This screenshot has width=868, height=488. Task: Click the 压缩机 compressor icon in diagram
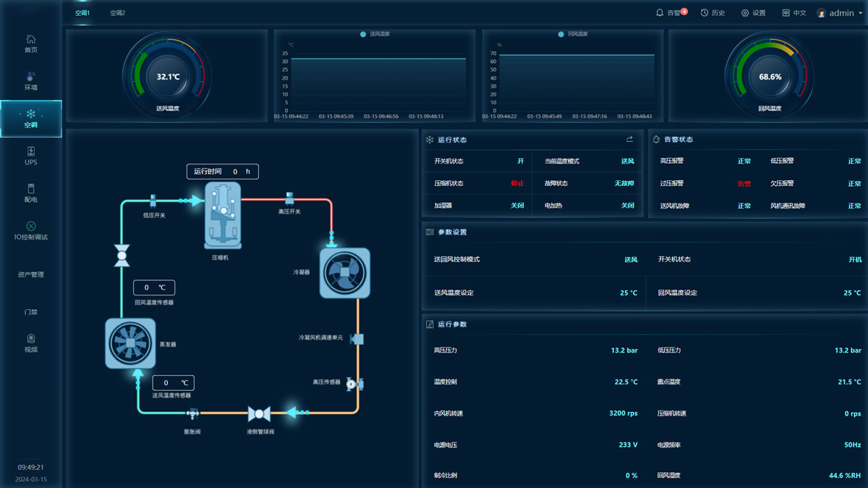(x=222, y=215)
